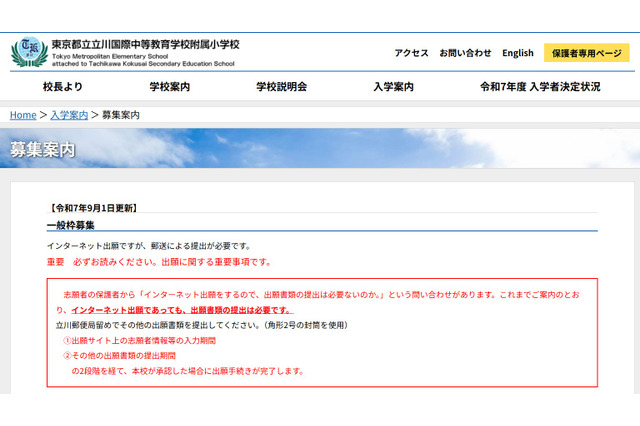Click the school emblem logo
Viewport: 640px width, 426px height.
pos(28,52)
